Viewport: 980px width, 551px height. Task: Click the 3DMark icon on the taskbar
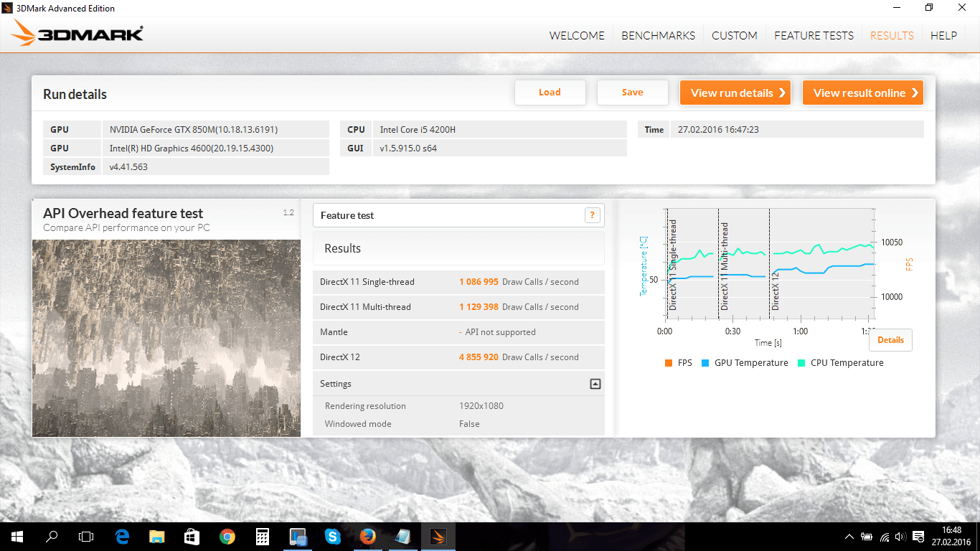pyautogui.click(x=438, y=537)
